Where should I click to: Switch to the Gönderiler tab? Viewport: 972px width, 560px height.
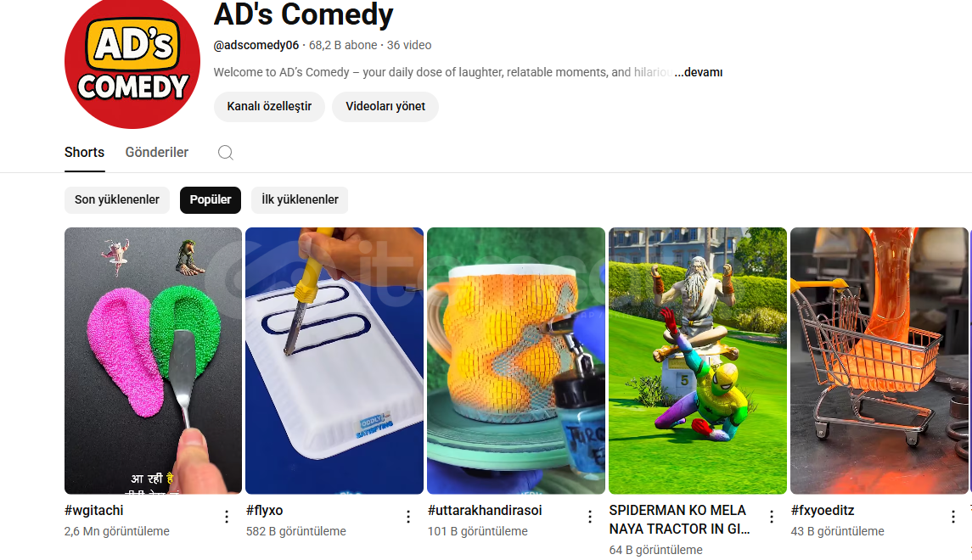click(x=157, y=153)
